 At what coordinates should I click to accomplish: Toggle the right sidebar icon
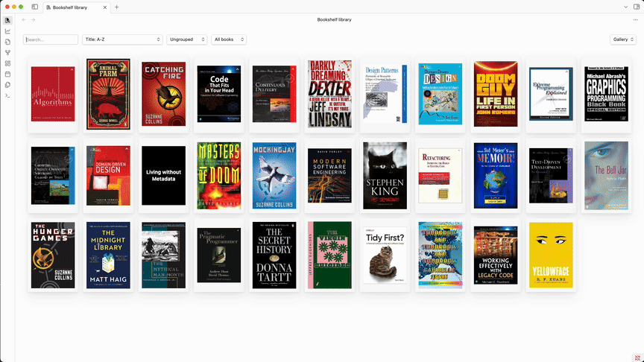click(x=637, y=7)
